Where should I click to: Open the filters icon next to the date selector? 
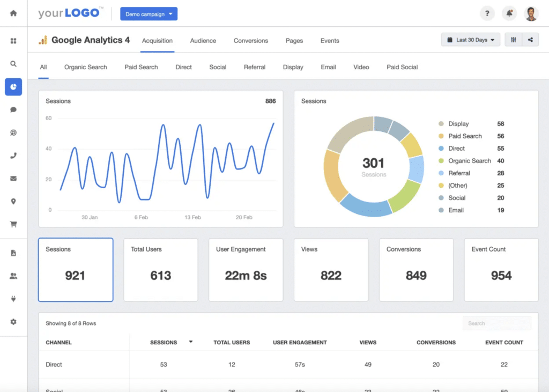(514, 39)
